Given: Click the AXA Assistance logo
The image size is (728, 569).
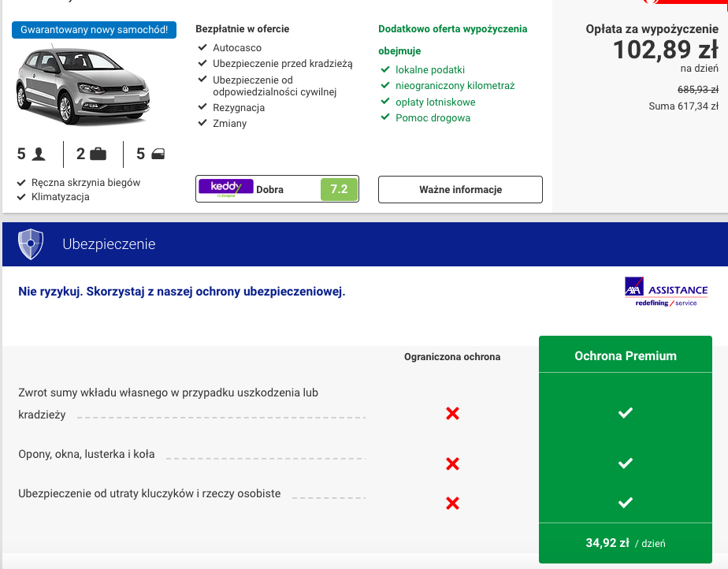Looking at the screenshot, I should (x=666, y=292).
